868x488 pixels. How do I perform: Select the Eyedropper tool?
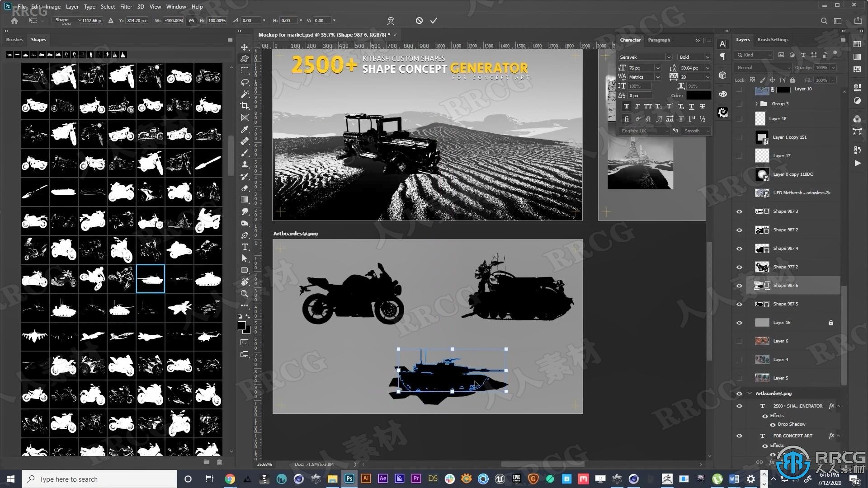(x=245, y=129)
